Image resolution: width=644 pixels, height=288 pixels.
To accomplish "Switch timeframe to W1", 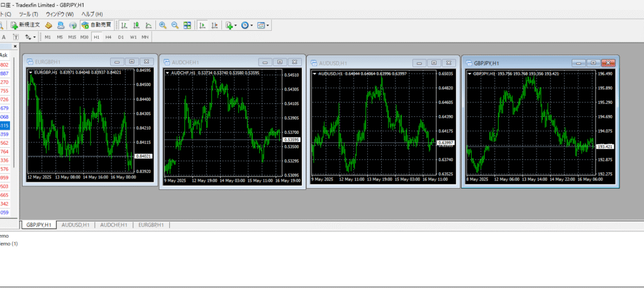I will point(133,37).
